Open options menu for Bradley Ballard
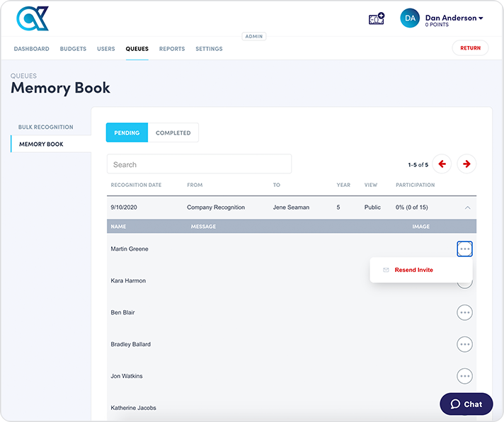Viewport: 504px width, 422px height. pyautogui.click(x=464, y=344)
